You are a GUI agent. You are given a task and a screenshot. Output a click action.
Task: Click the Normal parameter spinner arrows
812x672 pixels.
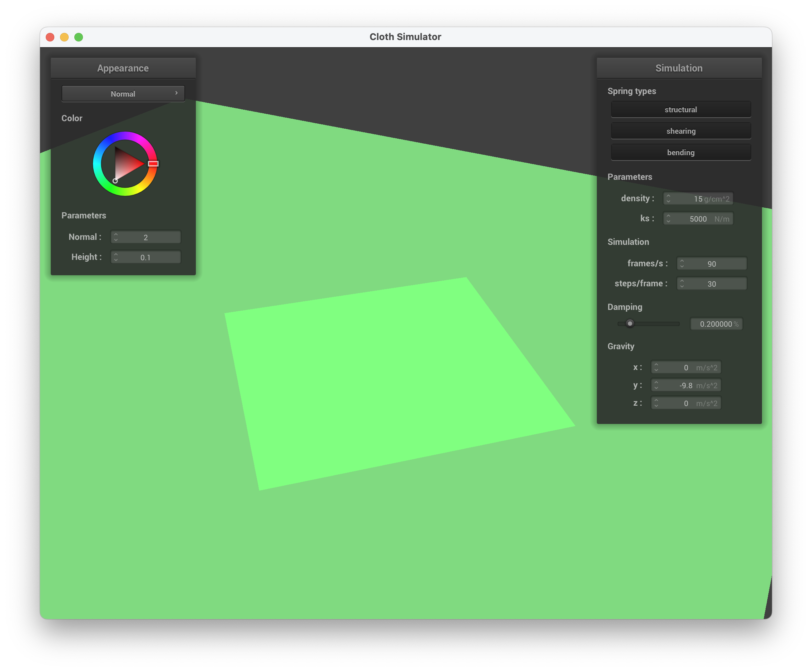(115, 237)
